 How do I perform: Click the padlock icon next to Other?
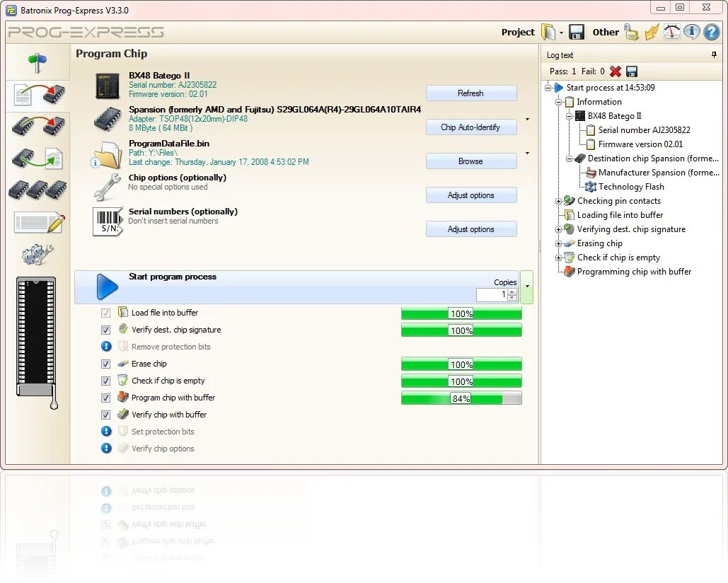tap(631, 32)
